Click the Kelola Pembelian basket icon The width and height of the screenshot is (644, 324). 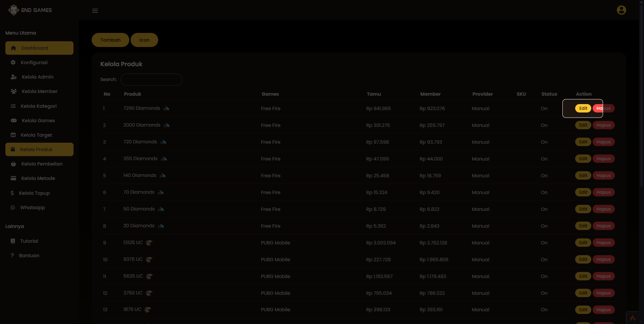tap(13, 164)
